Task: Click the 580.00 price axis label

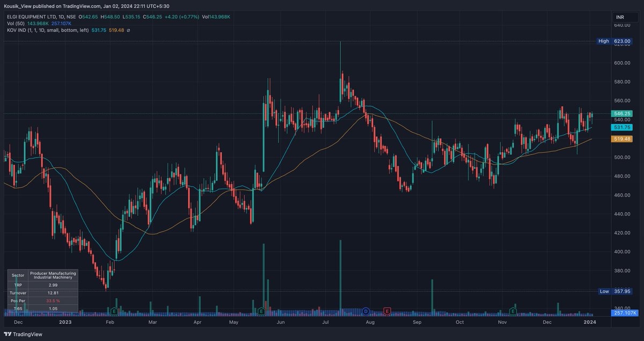Action: pos(623,82)
